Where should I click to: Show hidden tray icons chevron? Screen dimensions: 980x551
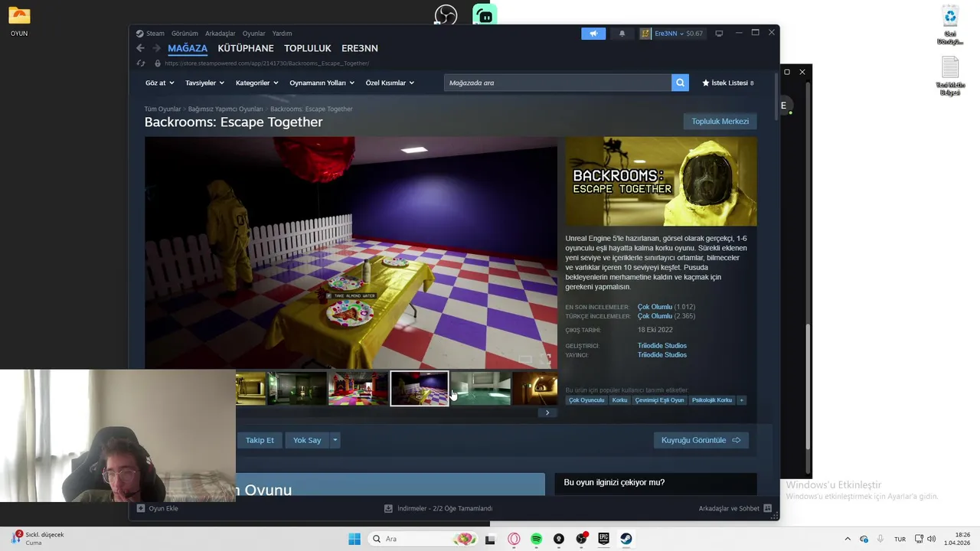(x=848, y=539)
